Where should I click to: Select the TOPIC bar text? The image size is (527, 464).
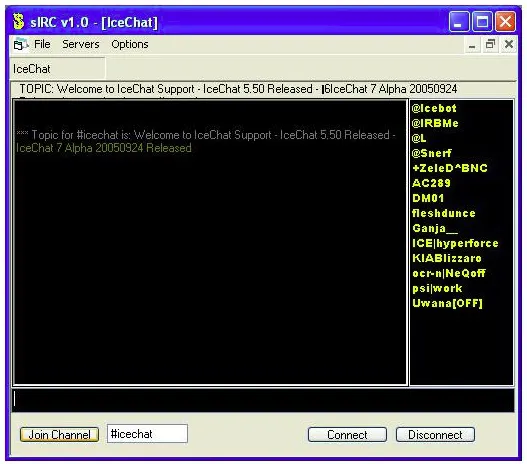pyautogui.click(x=238, y=89)
